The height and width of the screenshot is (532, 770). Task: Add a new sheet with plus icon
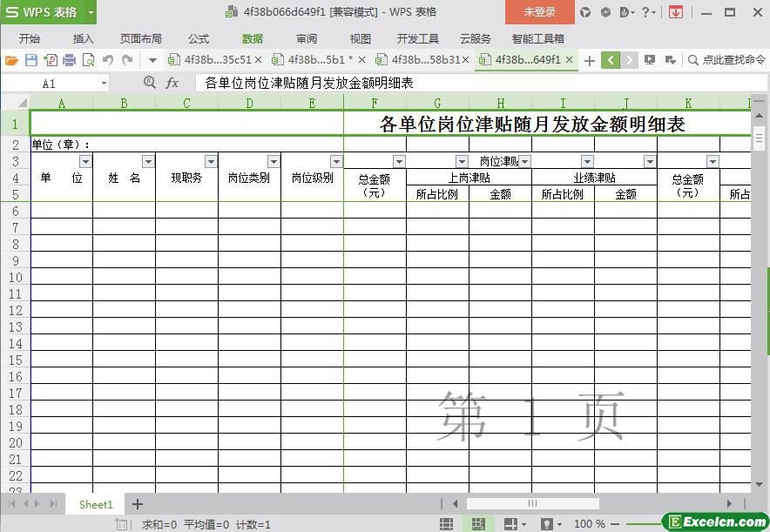click(x=137, y=504)
